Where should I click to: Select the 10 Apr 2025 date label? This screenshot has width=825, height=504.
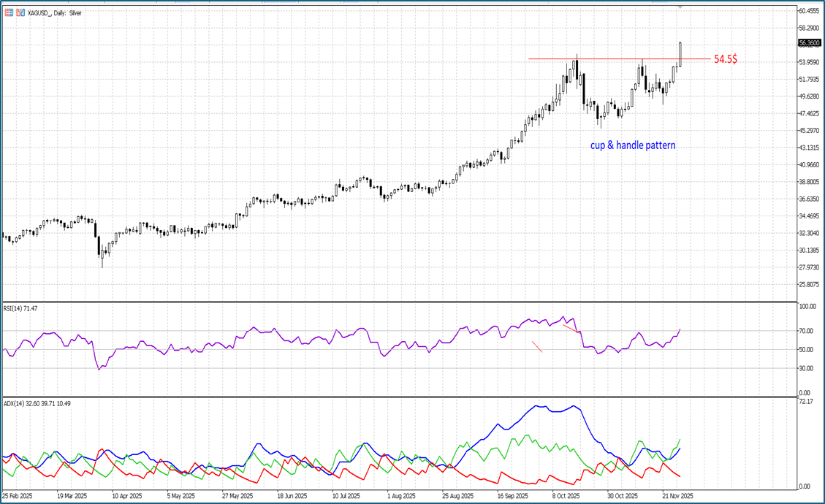tap(127, 495)
